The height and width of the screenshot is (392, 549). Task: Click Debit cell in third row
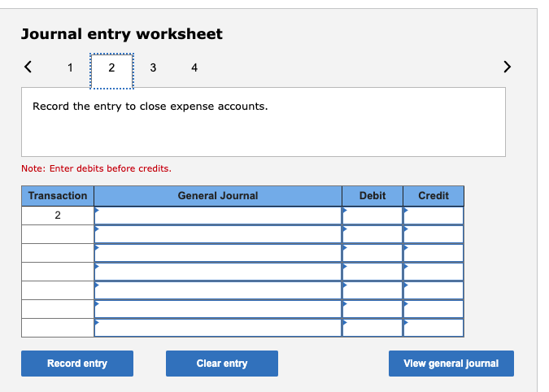(x=373, y=253)
